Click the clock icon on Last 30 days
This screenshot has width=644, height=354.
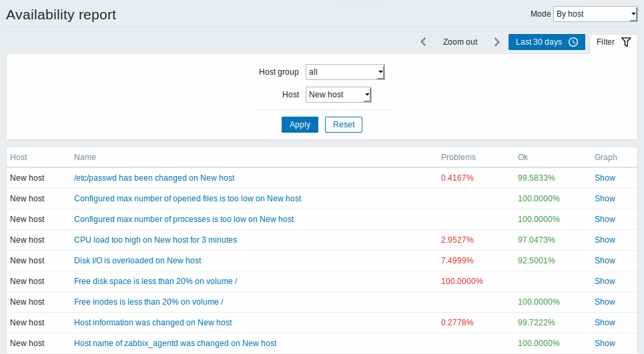(573, 42)
